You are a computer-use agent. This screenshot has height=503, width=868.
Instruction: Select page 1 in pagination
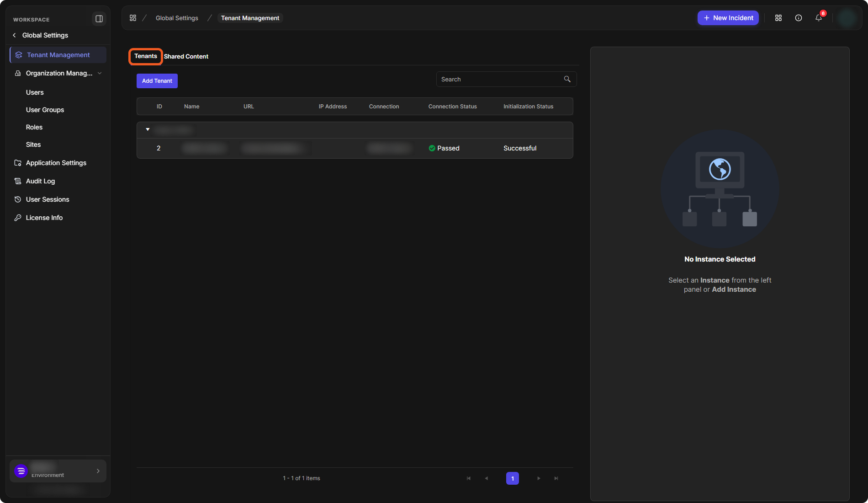point(513,478)
